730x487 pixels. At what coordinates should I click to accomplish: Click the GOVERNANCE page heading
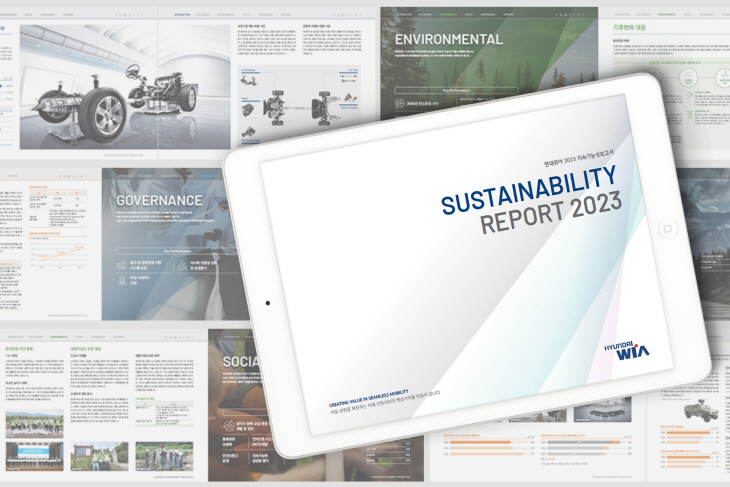159,201
